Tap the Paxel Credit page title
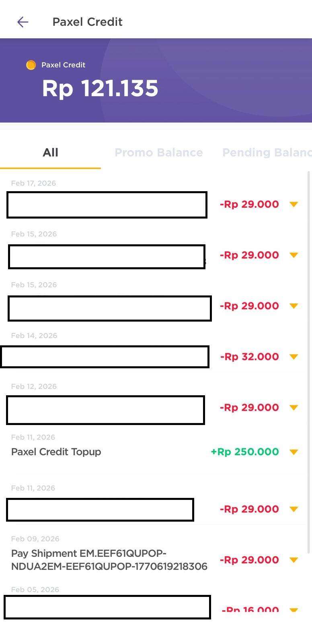Image resolution: width=312 pixels, height=644 pixels. coord(87,22)
